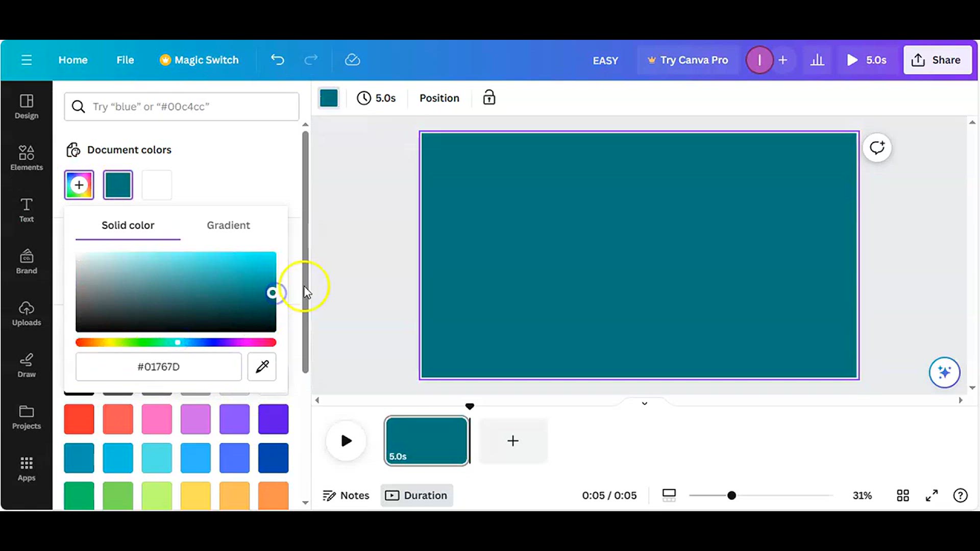Open the Notes panel
Viewport: 980px width, 551px height.
(x=346, y=495)
